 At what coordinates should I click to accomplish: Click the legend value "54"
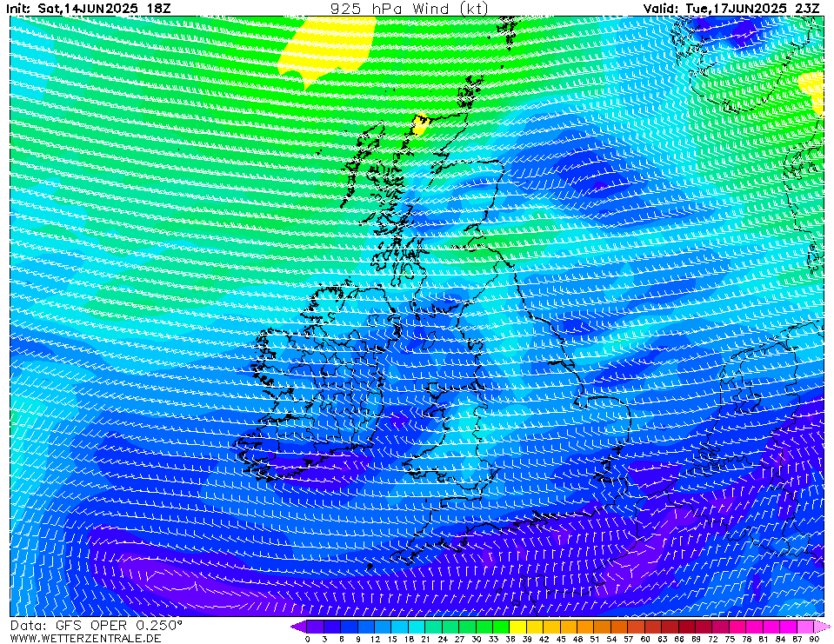pos(611,639)
